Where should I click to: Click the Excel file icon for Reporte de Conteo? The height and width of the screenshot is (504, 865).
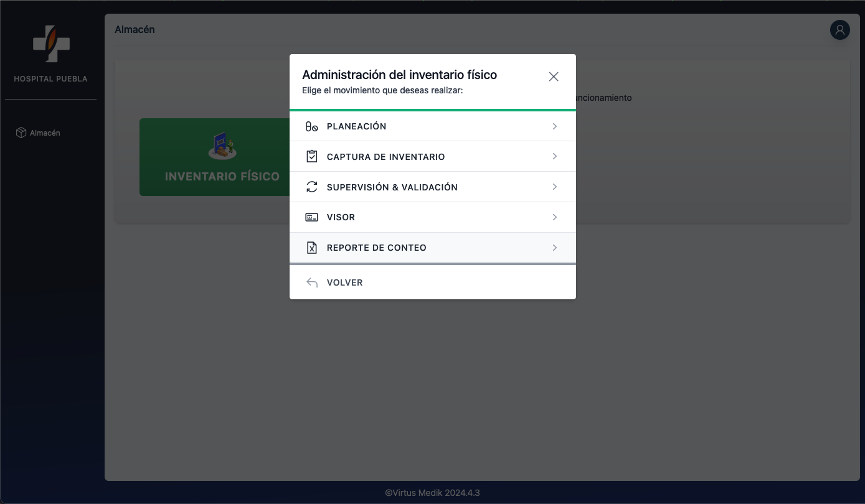311,248
